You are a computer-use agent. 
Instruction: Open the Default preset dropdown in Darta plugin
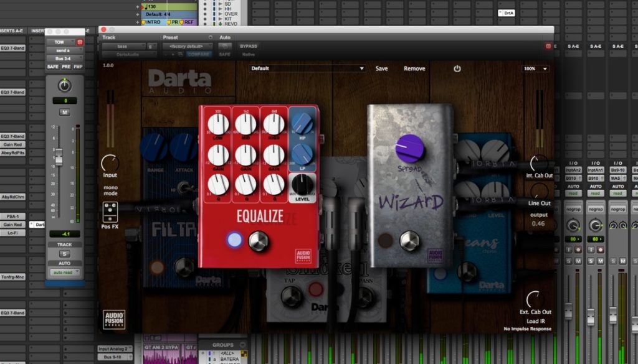(x=307, y=68)
